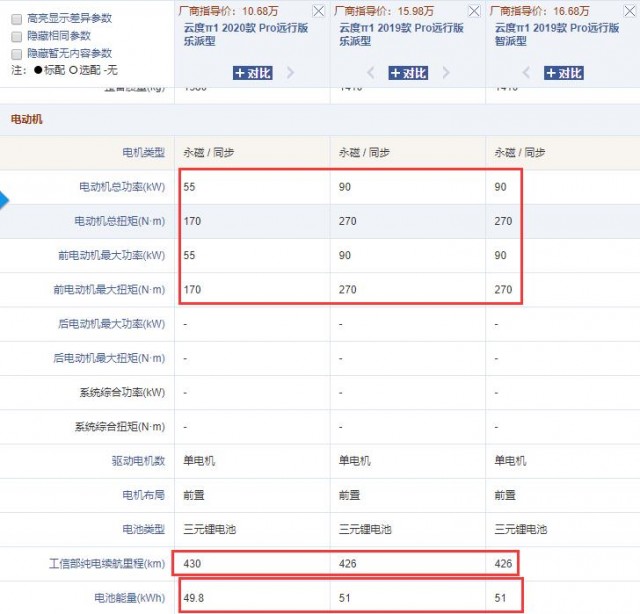Screen dimensions: 640x614
Task: Click the 电机类型 row label
Action: coord(144,153)
